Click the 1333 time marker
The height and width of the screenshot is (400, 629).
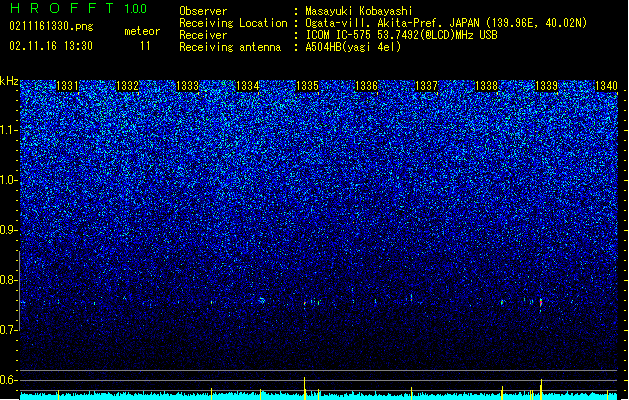[x=187, y=86]
